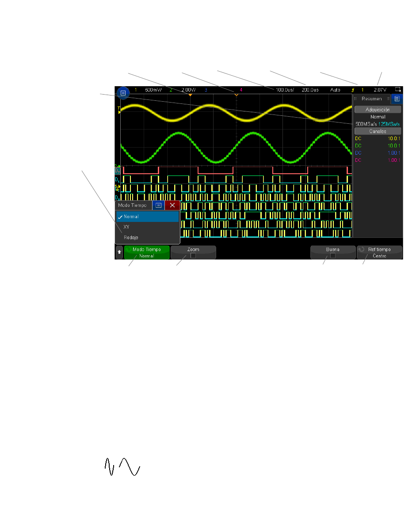Toggle the Buena checkbox
Screen dimensions: 420x515
pos(332,256)
